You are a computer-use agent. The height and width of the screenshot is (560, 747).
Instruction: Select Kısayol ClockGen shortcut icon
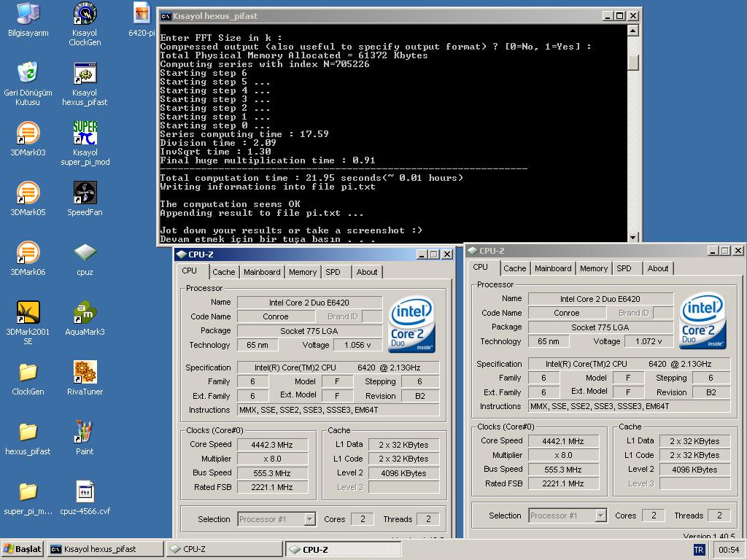(x=85, y=24)
